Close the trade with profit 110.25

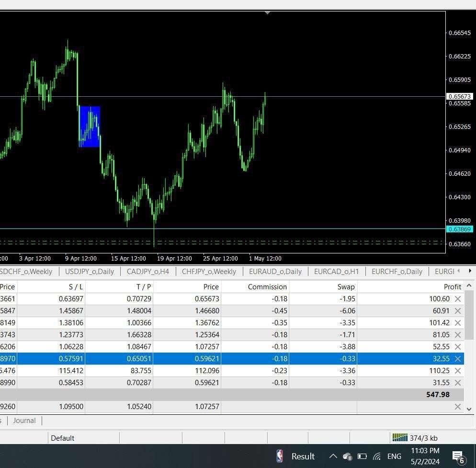[458, 370]
